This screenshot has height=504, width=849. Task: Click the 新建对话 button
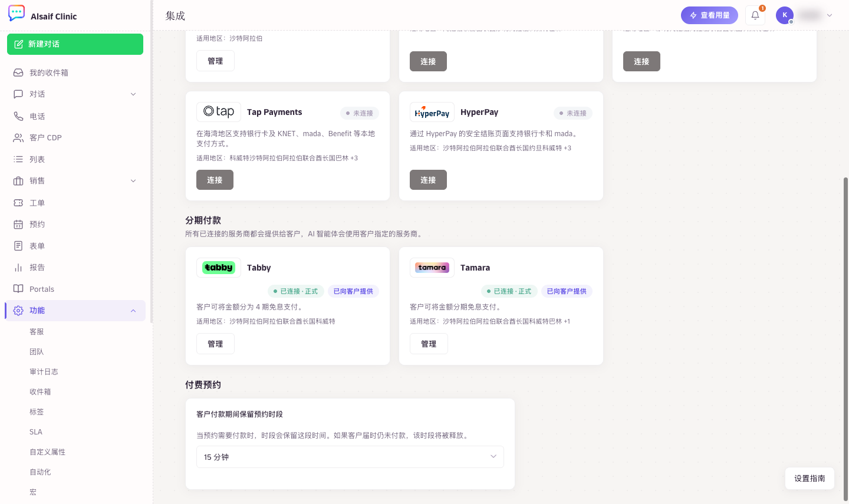pyautogui.click(x=75, y=44)
